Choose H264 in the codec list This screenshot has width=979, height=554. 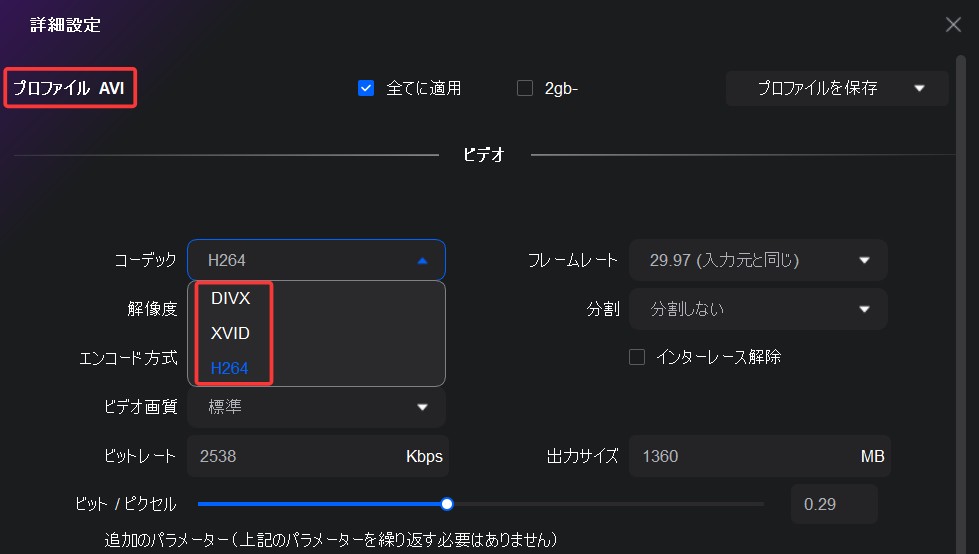coord(229,368)
